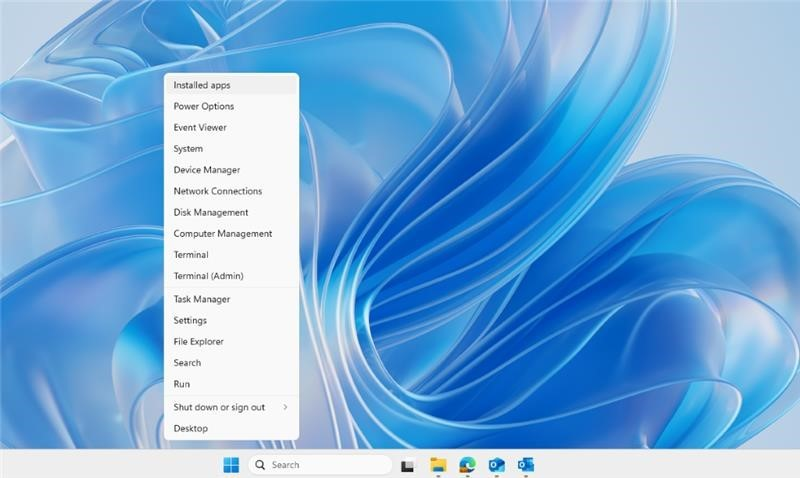Screen dimensions: 800x478
Task: Open the new Outlook taskbar icon
Action: (x=496, y=465)
